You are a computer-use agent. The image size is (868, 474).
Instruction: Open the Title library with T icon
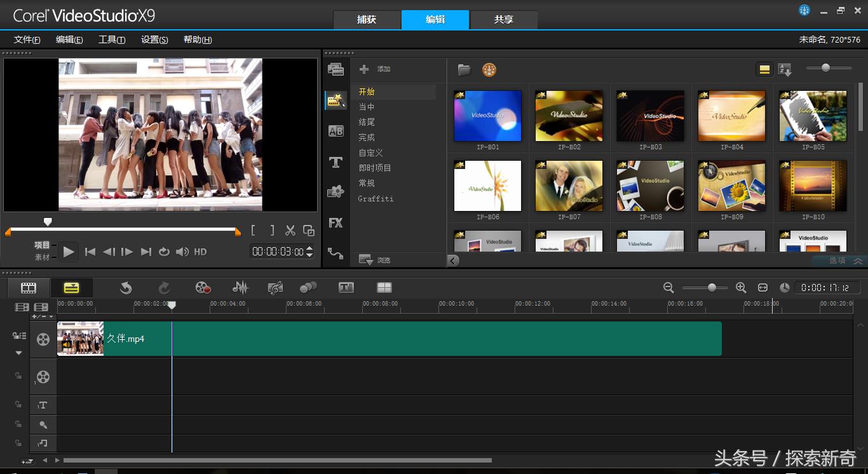point(336,162)
